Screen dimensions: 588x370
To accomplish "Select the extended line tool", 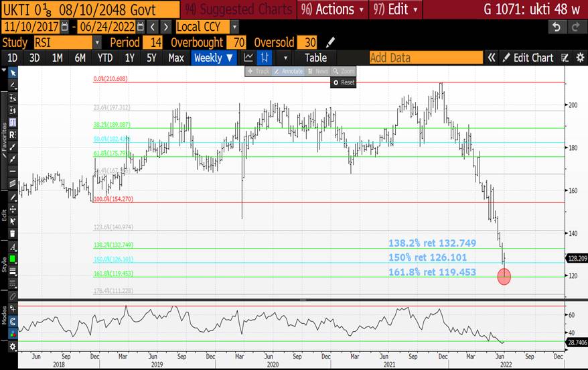I will point(13,159).
